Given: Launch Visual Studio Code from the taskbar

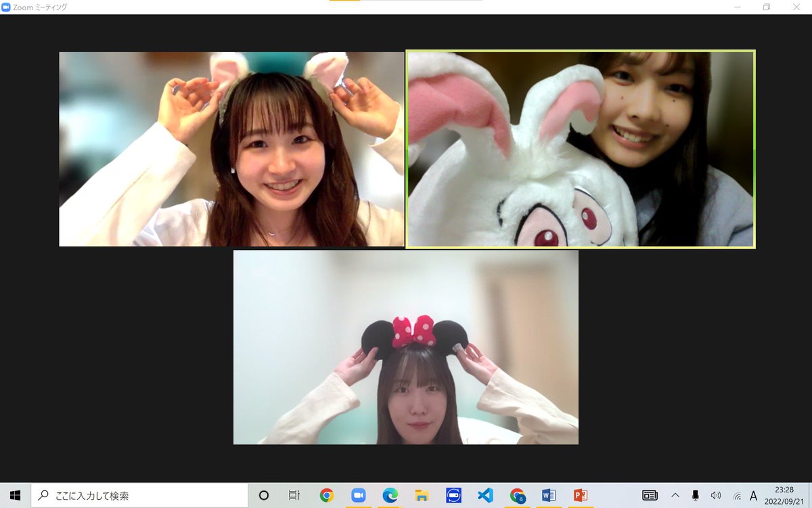Looking at the screenshot, I should click(485, 495).
